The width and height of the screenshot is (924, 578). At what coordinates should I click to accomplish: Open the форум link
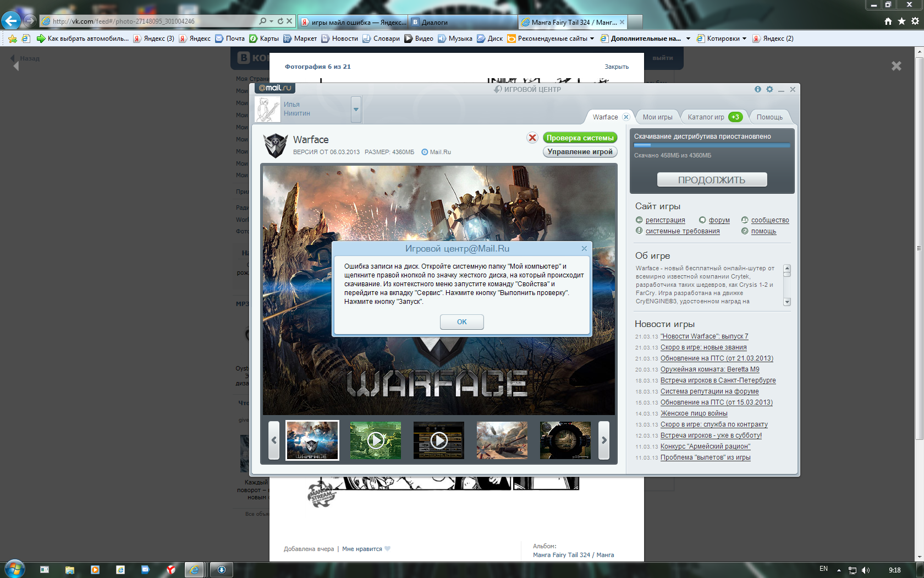pos(719,220)
